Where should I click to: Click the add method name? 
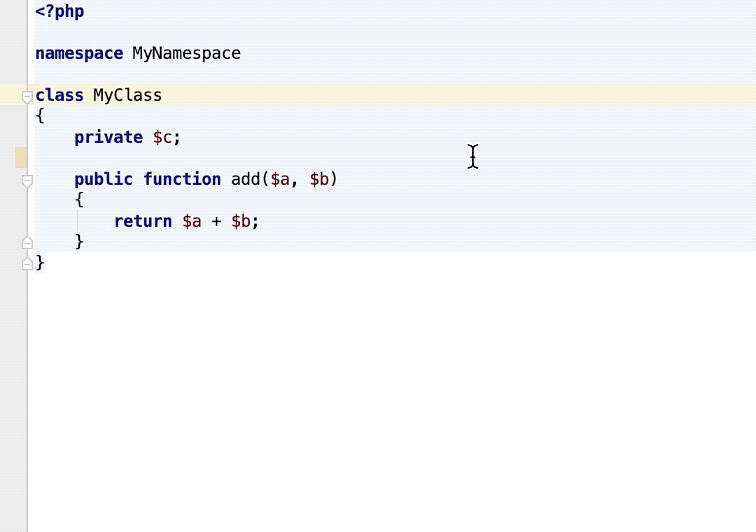point(246,179)
